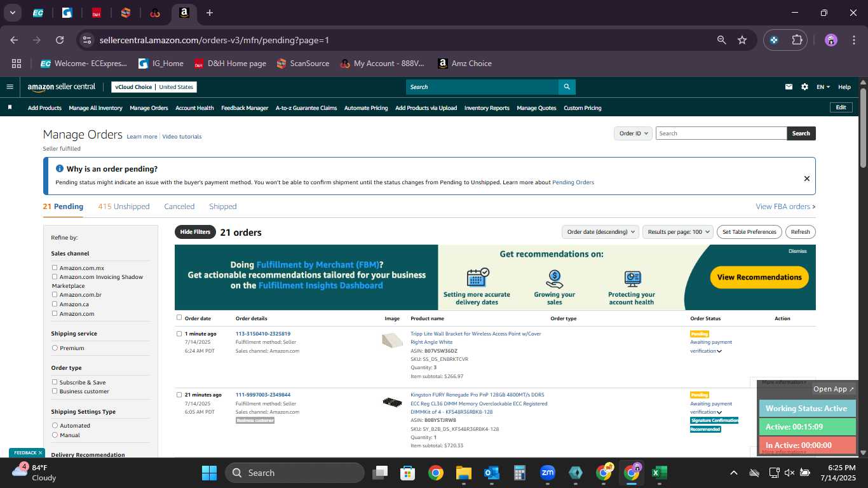
Task: Open the mail messages icon
Action: 789,87
